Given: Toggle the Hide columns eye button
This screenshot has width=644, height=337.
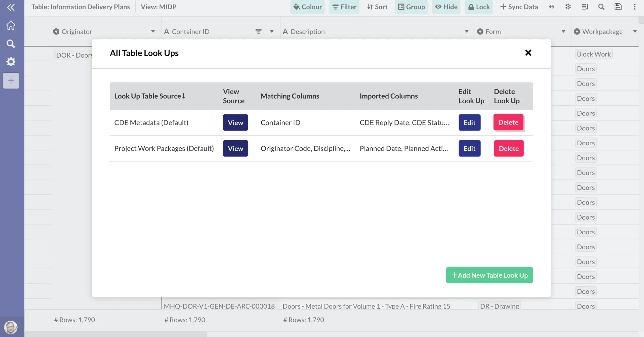Looking at the screenshot, I should pyautogui.click(x=446, y=7).
